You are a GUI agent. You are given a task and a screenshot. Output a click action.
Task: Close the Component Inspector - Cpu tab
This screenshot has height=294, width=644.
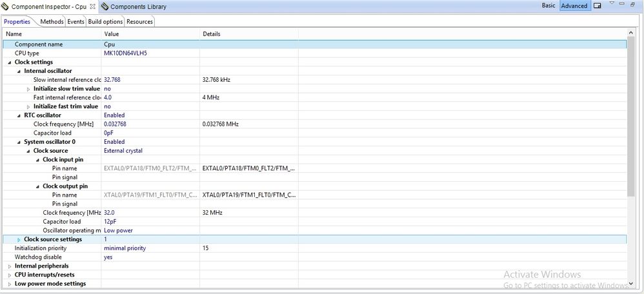click(92, 6)
